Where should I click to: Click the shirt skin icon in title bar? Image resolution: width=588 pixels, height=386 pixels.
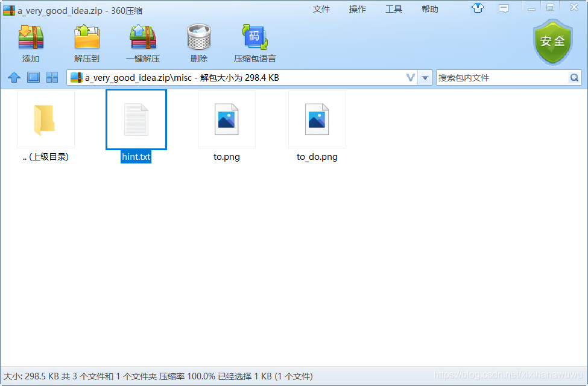point(477,8)
